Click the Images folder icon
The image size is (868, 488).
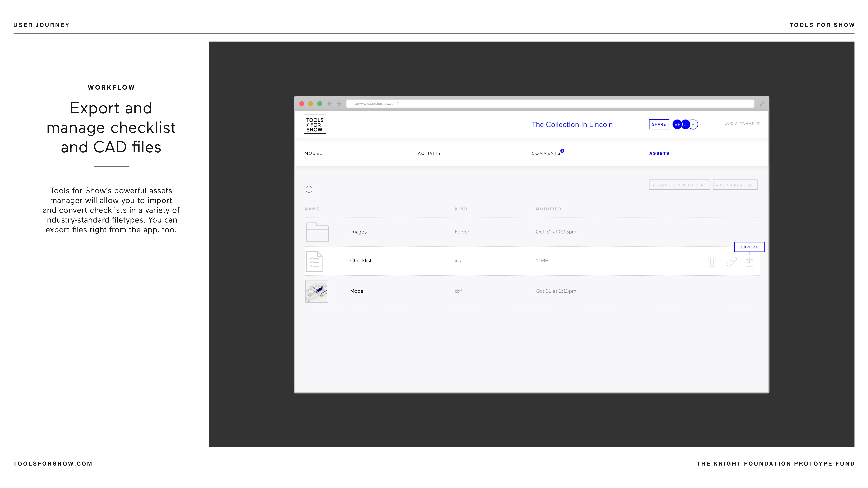(x=317, y=232)
